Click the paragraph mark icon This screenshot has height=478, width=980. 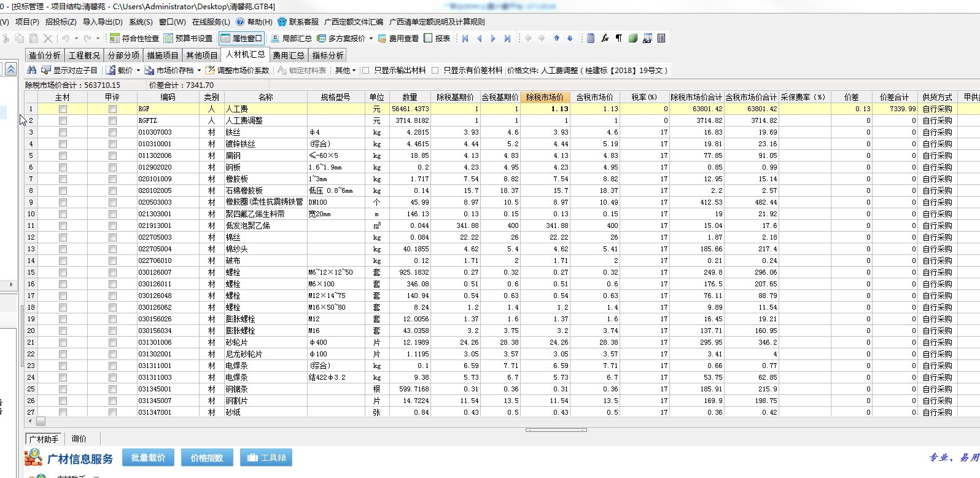(619, 38)
